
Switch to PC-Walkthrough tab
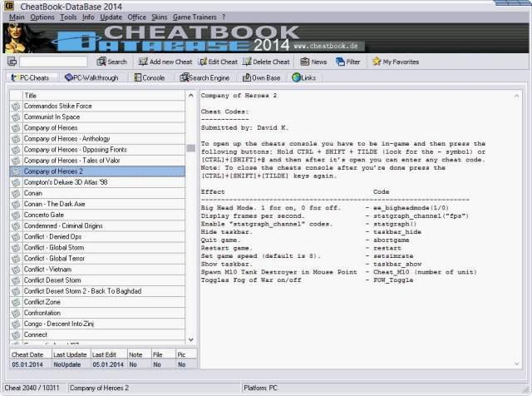90,78
